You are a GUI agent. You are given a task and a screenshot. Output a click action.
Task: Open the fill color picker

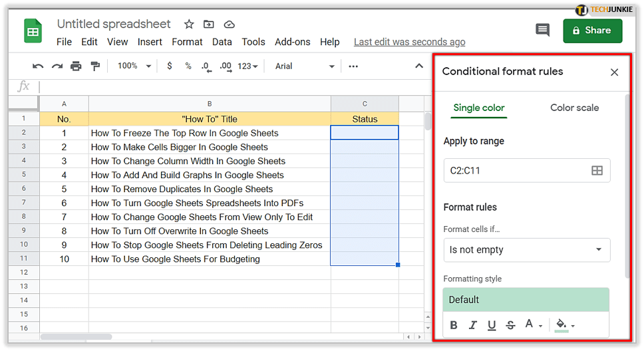[565, 325]
